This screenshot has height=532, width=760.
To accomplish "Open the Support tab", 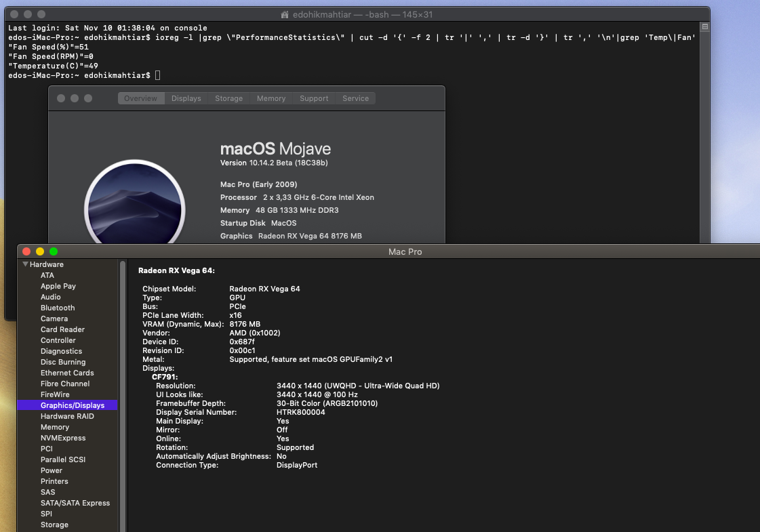I will pos(314,98).
